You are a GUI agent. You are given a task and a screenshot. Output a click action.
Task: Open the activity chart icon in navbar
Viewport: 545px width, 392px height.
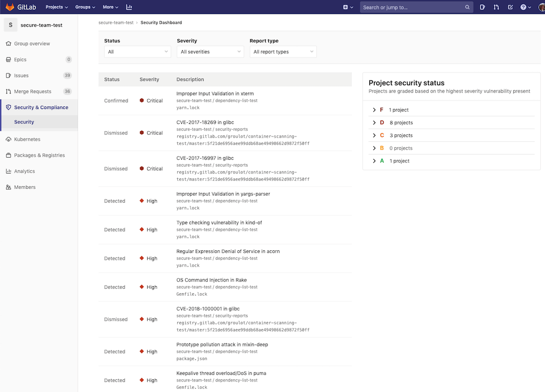point(129,7)
